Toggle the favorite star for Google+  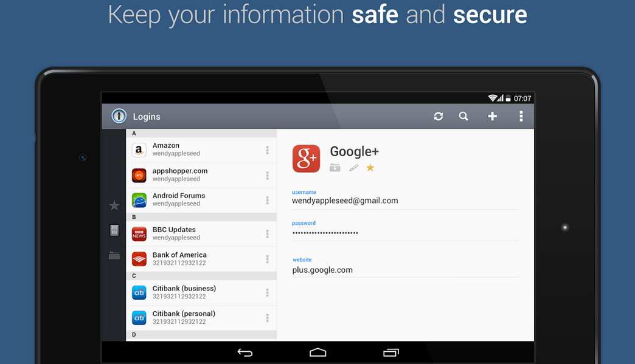pos(370,168)
